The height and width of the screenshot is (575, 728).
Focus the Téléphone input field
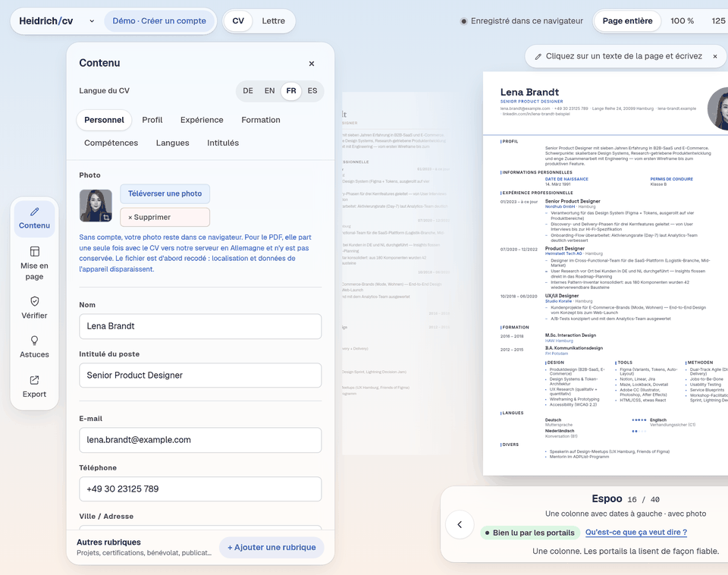(200, 489)
